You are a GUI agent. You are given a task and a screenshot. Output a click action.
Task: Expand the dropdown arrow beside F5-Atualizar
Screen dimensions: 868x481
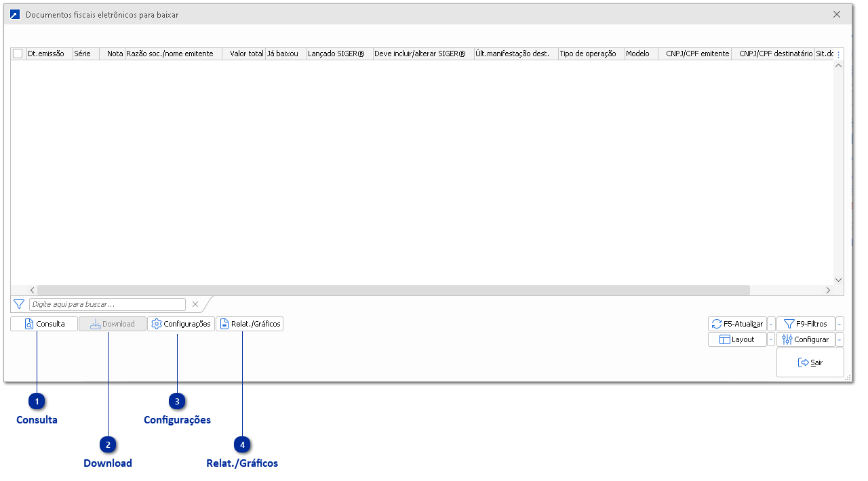771,324
